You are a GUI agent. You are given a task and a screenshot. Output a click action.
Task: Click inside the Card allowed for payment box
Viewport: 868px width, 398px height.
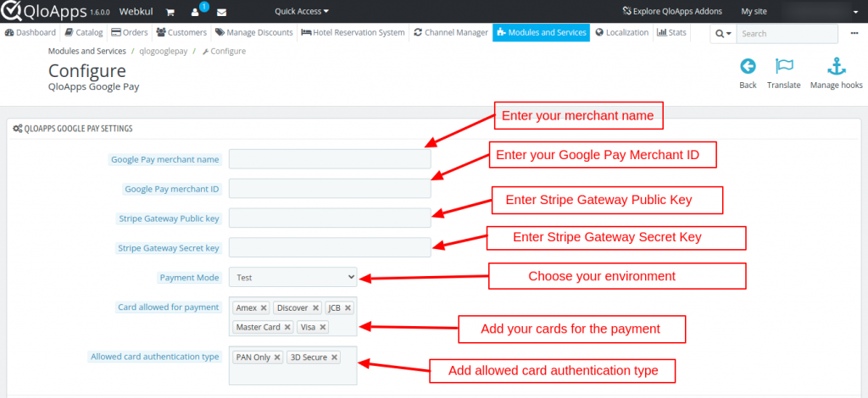point(292,316)
